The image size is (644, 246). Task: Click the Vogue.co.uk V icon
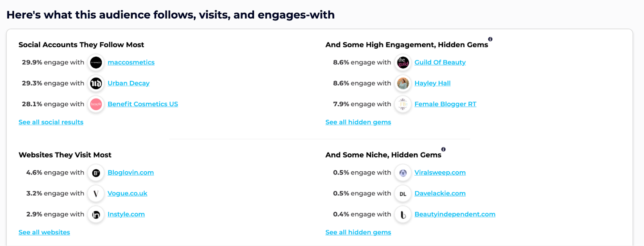96,194
